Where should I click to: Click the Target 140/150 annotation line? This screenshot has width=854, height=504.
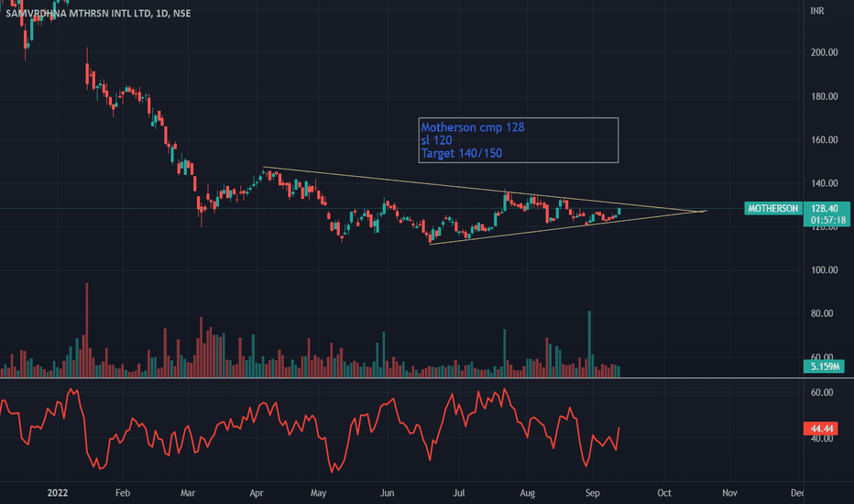(462, 153)
